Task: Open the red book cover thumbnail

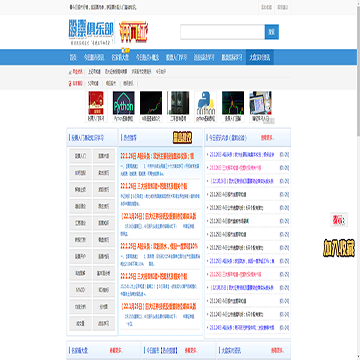Action: pos(96,103)
